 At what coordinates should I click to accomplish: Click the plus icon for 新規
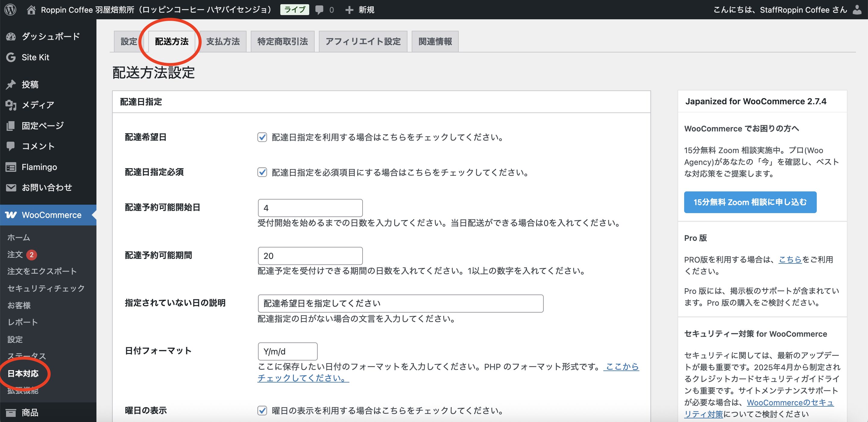click(x=349, y=10)
